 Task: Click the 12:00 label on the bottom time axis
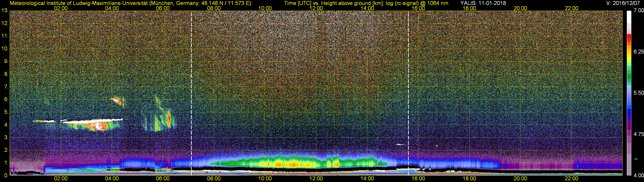(316, 179)
